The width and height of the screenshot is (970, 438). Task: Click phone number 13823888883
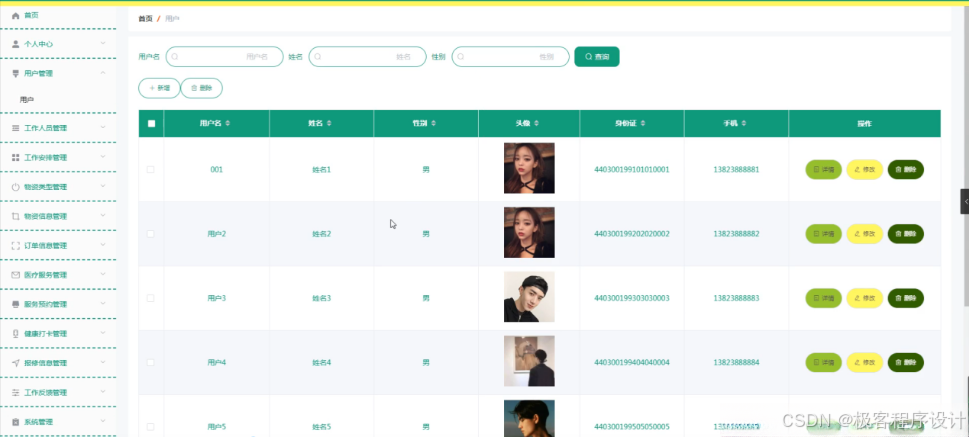736,298
